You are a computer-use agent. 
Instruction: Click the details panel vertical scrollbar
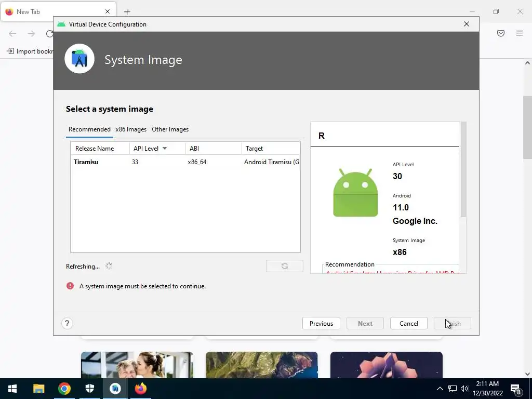(x=463, y=170)
